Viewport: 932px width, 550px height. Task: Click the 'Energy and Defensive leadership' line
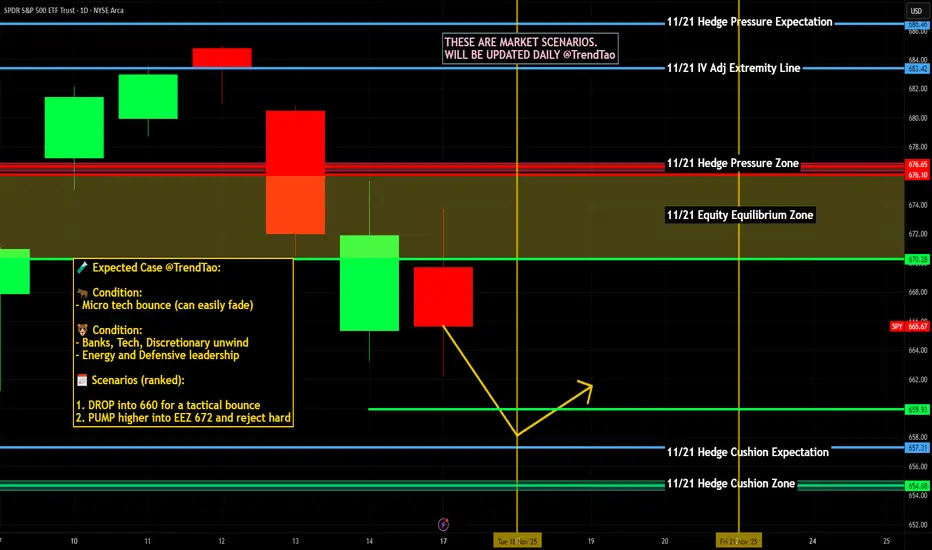160,356
